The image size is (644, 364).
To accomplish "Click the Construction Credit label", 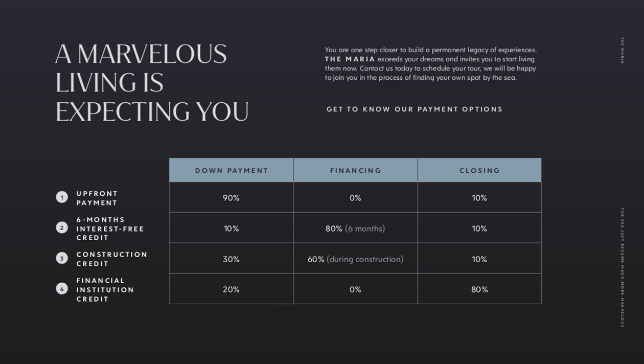I will [x=112, y=259].
